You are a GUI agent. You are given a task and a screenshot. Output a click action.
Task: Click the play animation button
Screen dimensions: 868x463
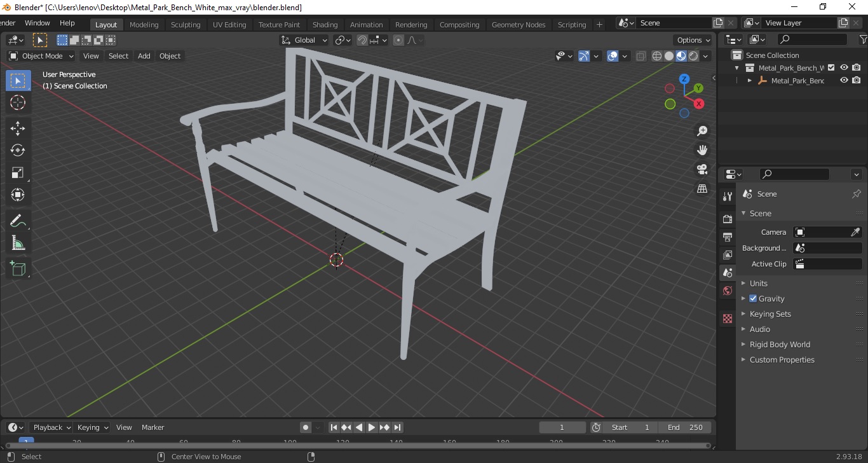[x=372, y=427]
